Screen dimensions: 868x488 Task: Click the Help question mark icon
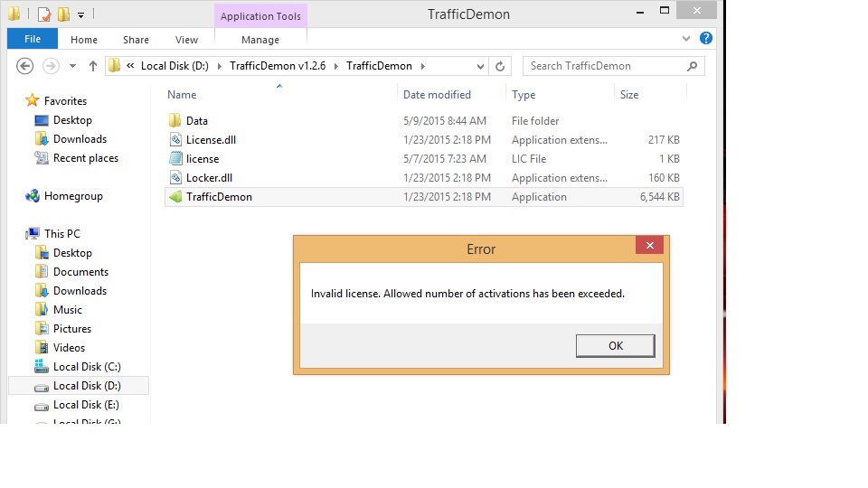706,39
